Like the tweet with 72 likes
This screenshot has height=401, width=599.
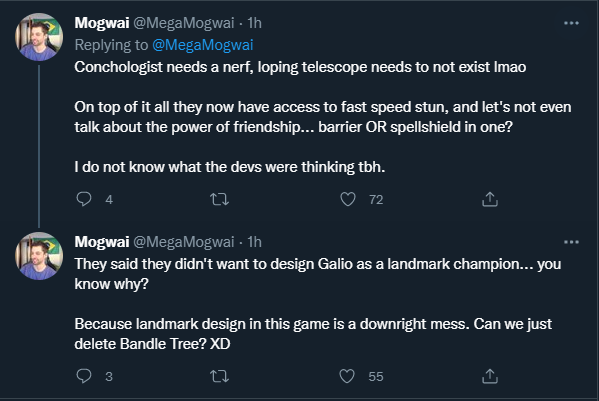tap(348, 199)
